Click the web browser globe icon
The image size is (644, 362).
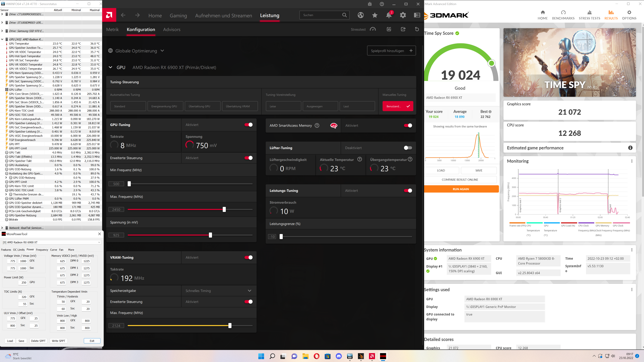[x=361, y=15]
